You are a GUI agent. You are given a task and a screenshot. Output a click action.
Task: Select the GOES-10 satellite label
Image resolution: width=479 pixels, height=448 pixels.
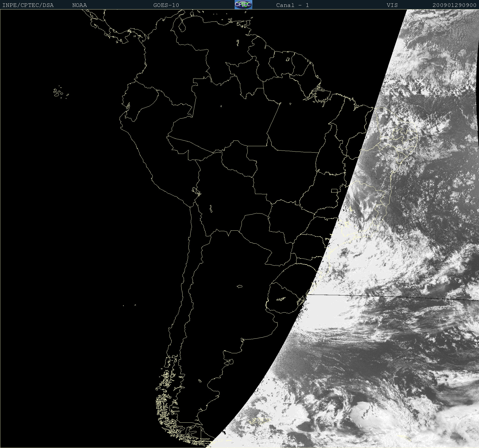[x=166, y=5]
